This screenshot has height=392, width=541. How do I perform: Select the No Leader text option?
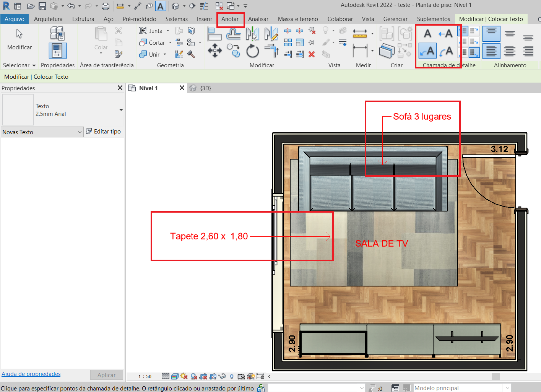click(x=427, y=34)
